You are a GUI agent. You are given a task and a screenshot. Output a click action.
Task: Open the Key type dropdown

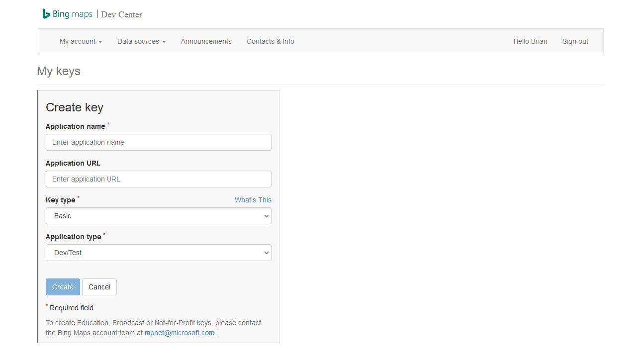[x=159, y=216]
